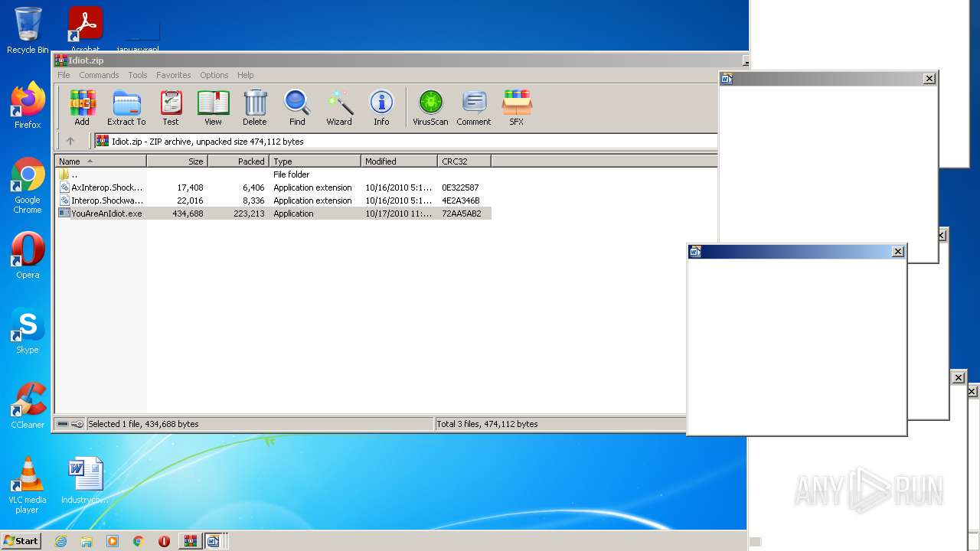Select AxInterop.Shock... file row
980x551 pixels.
(273, 187)
